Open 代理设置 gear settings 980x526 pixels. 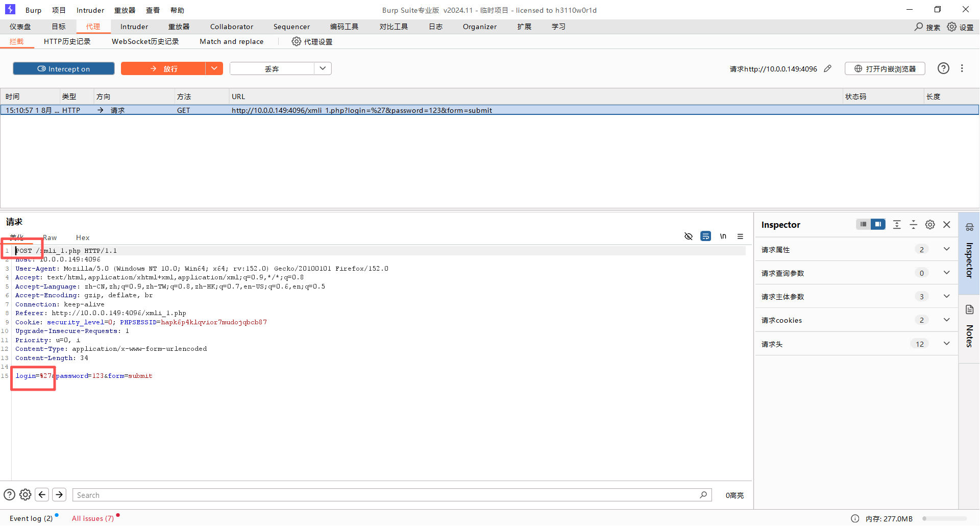[x=297, y=41]
